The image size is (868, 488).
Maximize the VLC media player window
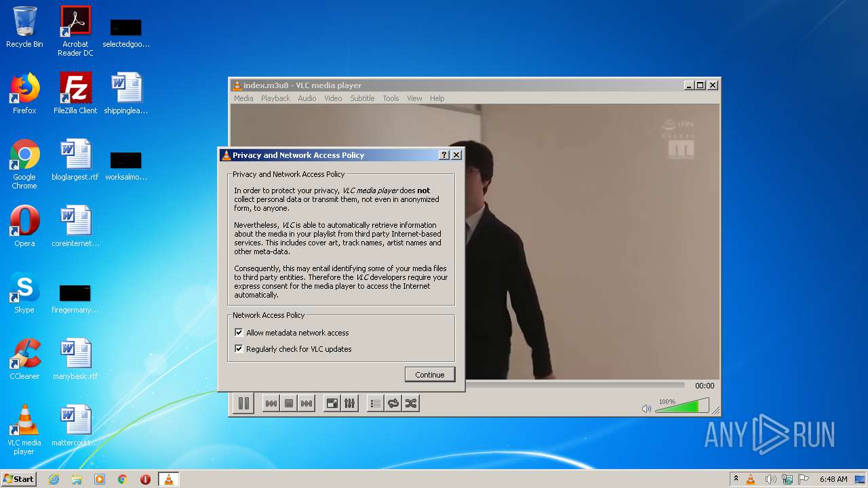pos(701,85)
